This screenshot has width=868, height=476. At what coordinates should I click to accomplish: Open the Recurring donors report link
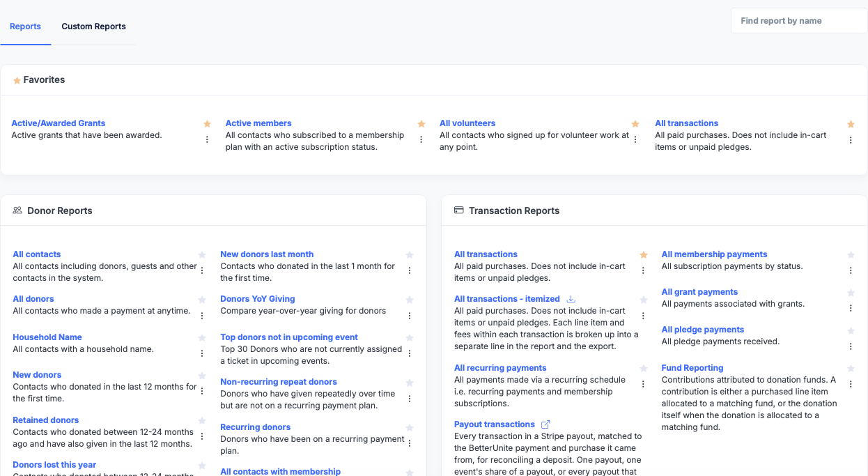pyautogui.click(x=256, y=427)
